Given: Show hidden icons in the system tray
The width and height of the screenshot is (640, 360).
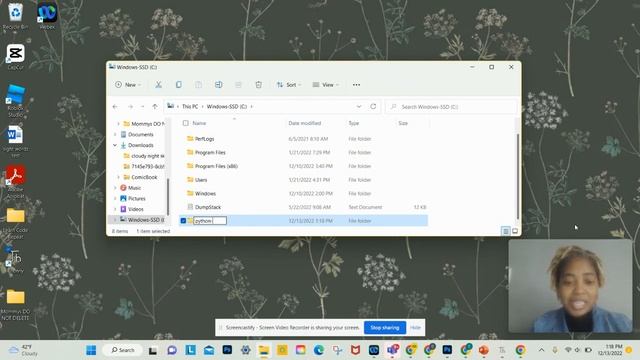Looking at the screenshot, I should pyautogui.click(x=541, y=350).
